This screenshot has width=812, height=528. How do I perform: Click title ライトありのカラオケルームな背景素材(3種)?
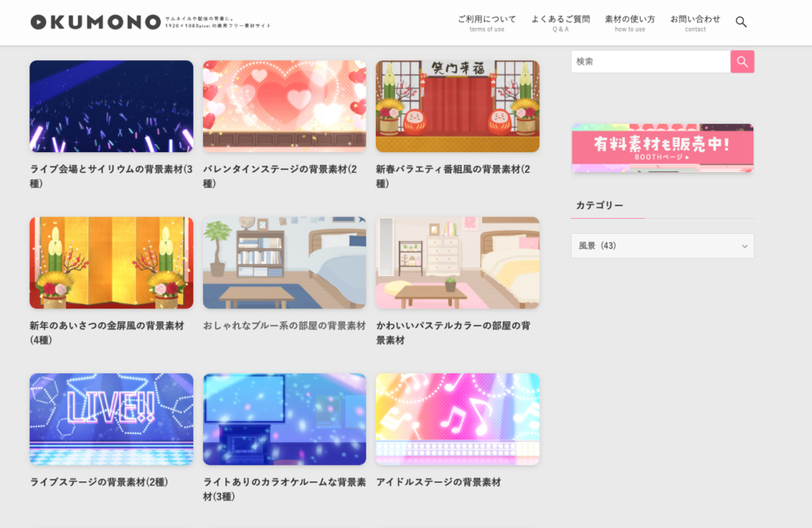[x=285, y=489]
